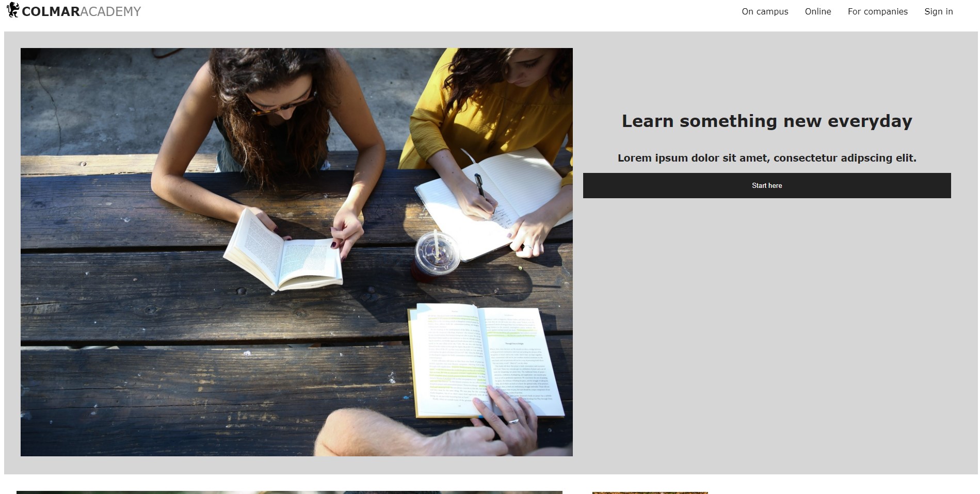Screen dimensions: 980x494
Task: Click the bold COLMAR wordmark text
Action: click(x=51, y=11)
